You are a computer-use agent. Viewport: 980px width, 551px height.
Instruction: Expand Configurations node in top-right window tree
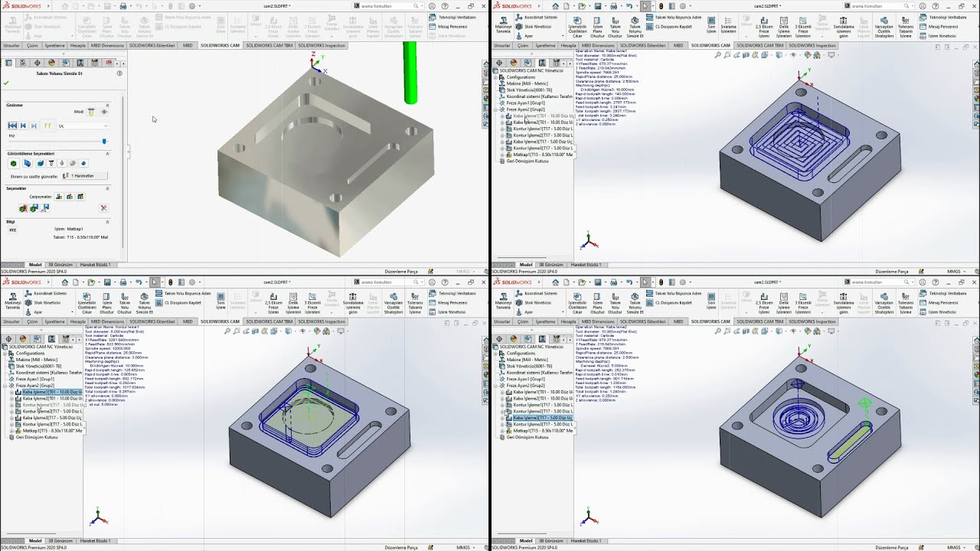(x=497, y=77)
